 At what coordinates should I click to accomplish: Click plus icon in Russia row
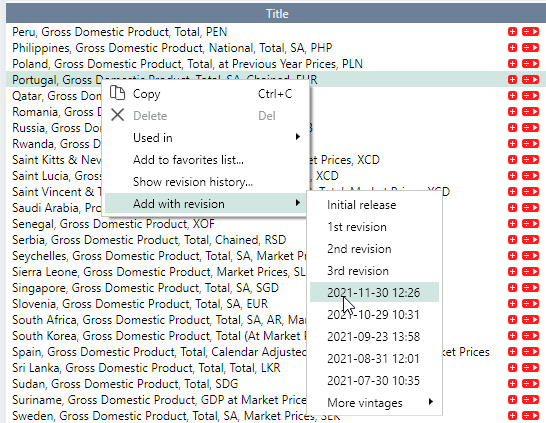(512, 128)
